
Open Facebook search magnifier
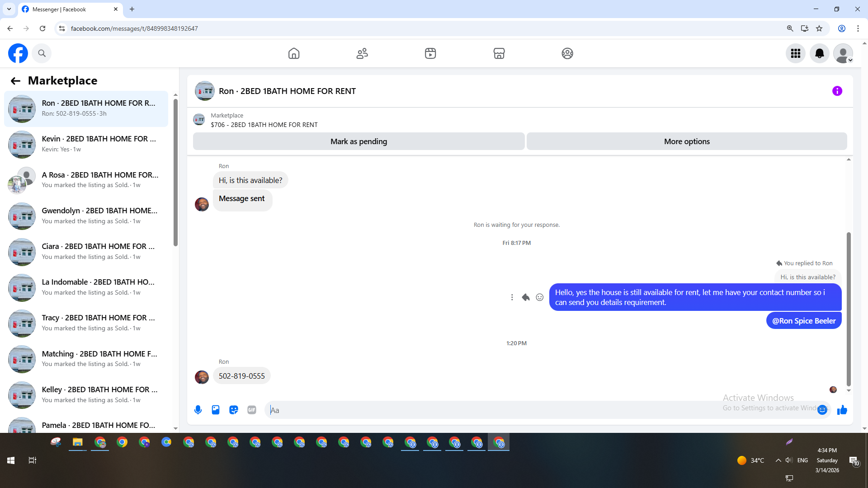click(x=42, y=53)
